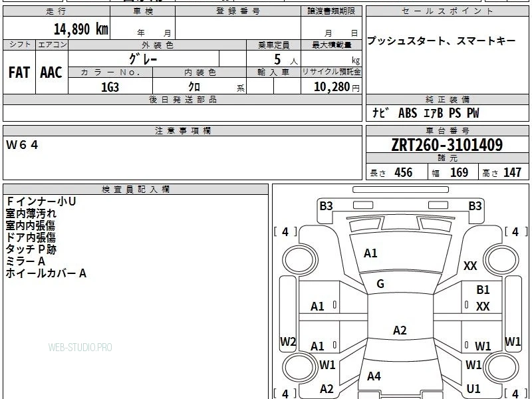Click the ナビ equipment entry
This screenshot has height=399, width=532.
click(x=380, y=113)
